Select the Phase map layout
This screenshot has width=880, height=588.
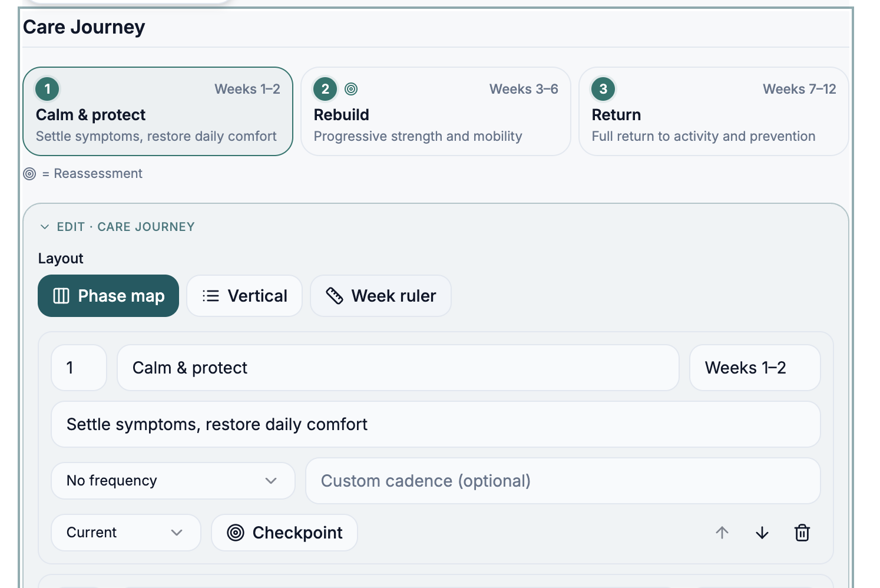point(108,296)
